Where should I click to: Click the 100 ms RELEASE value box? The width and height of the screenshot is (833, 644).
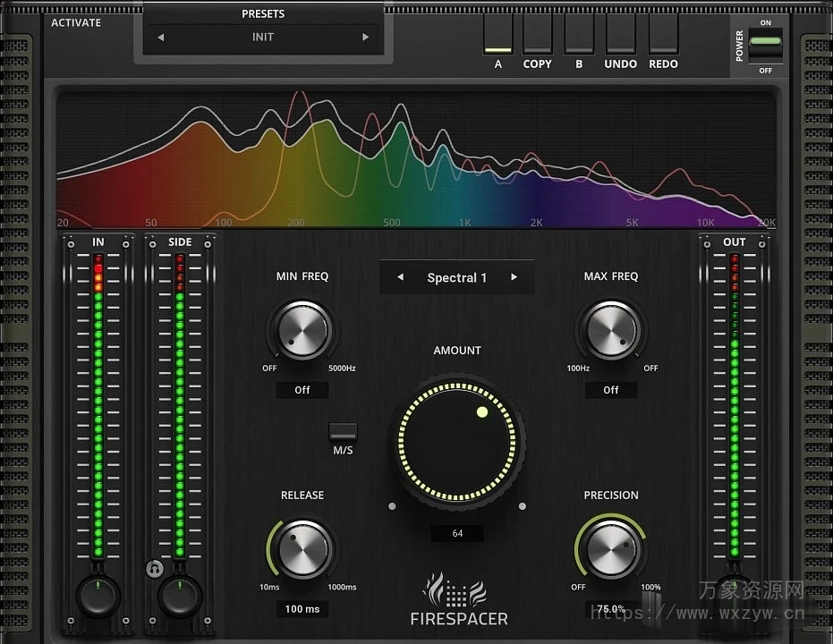(302, 609)
